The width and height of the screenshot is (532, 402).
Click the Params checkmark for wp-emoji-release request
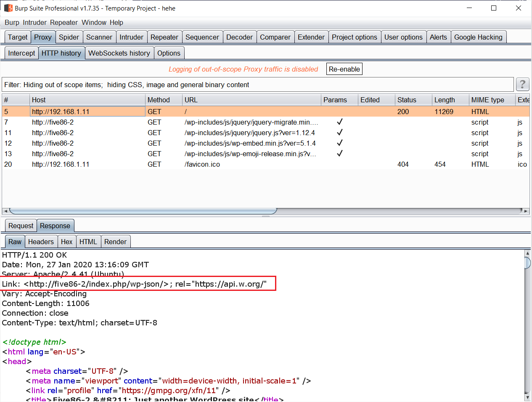point(339,154)
